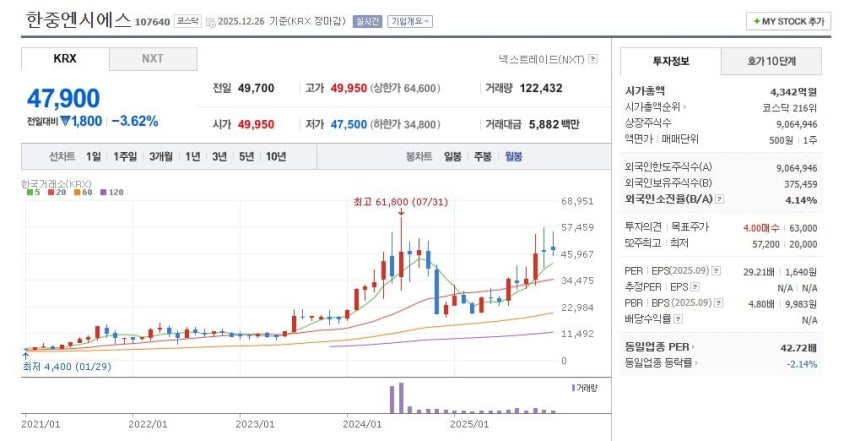The width and height of the screenshot is (860, 441).
Task: Click the red 20 moving-average legend swatch
Action: coord(50,193)
